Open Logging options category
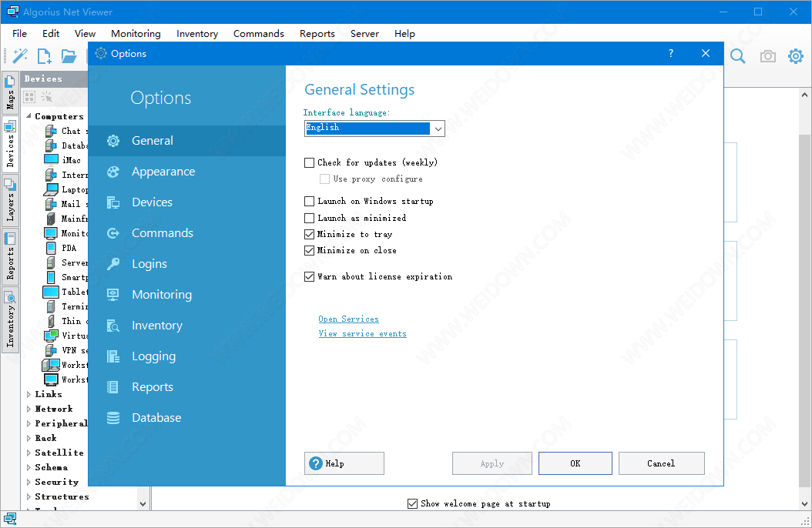812x528 pixels. [x=187, y=356]
